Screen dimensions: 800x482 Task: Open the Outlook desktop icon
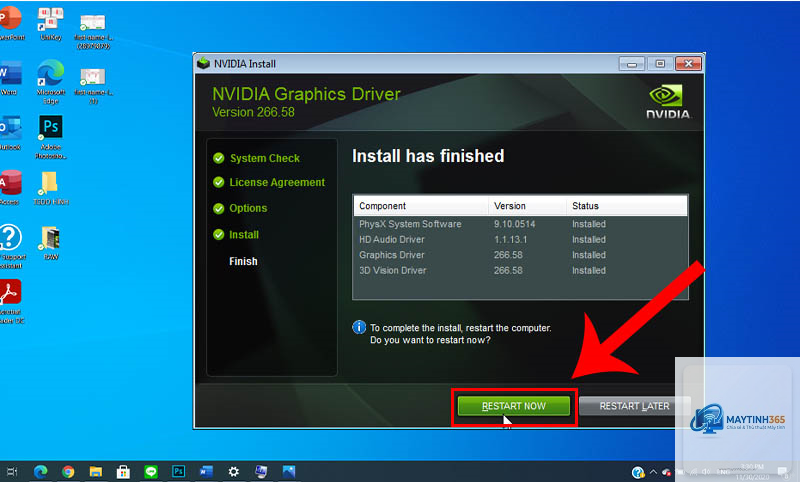click(x=11, y=133)
